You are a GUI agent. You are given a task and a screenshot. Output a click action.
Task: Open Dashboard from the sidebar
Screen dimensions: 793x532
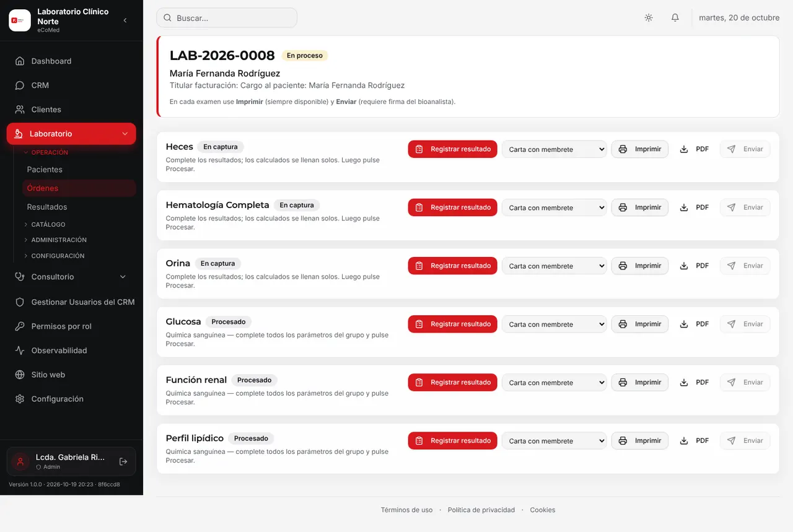tap(71, 61)
